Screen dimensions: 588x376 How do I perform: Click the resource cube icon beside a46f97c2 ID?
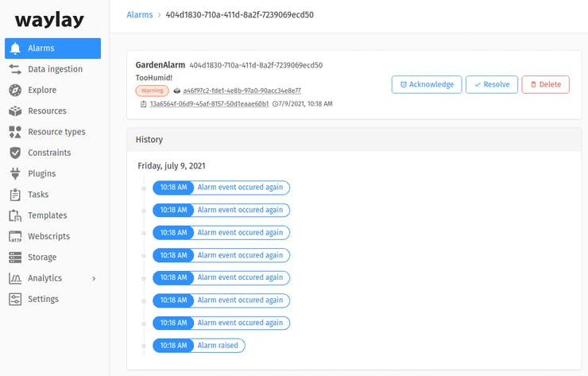[177, 91]
